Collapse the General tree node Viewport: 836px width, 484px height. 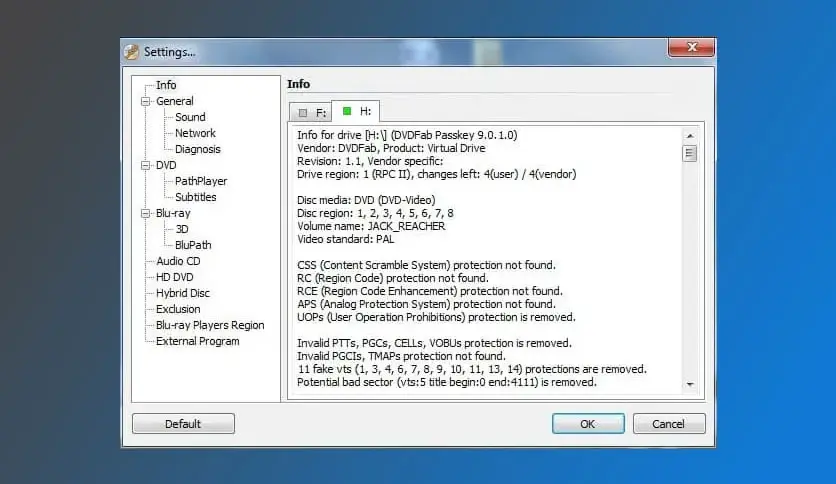coord(145,101)
